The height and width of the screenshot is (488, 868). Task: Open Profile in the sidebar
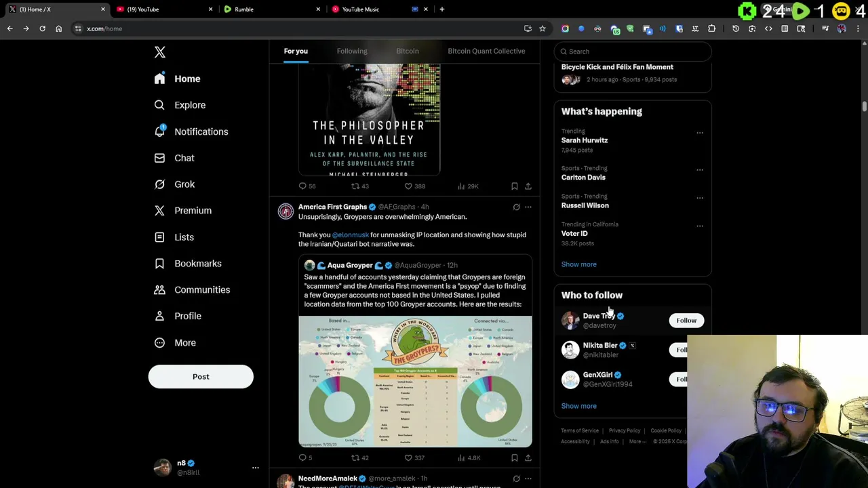pyautogui.click(x=178, y=316)
